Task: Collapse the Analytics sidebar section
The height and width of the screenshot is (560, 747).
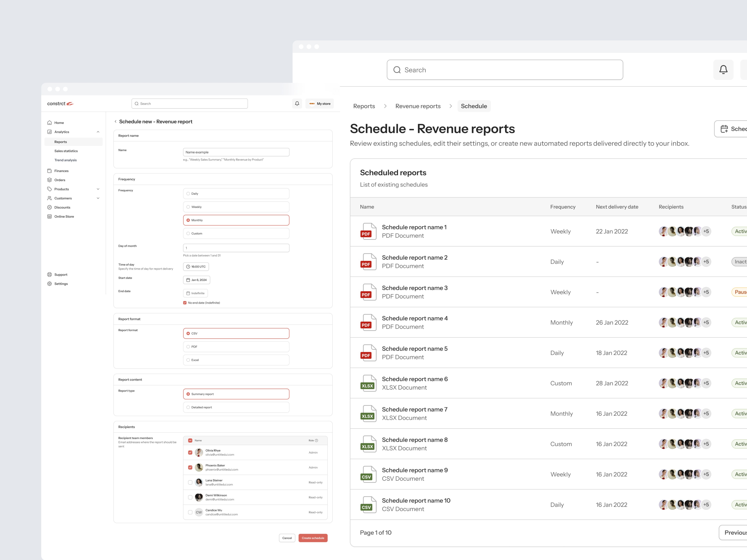Action: tap(98, 132)
